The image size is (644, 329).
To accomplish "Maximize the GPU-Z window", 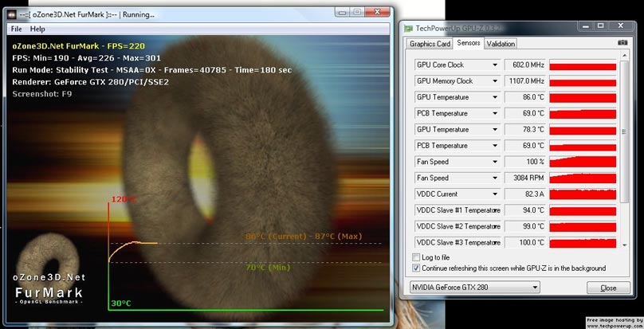I will click(x=600, y=25).
